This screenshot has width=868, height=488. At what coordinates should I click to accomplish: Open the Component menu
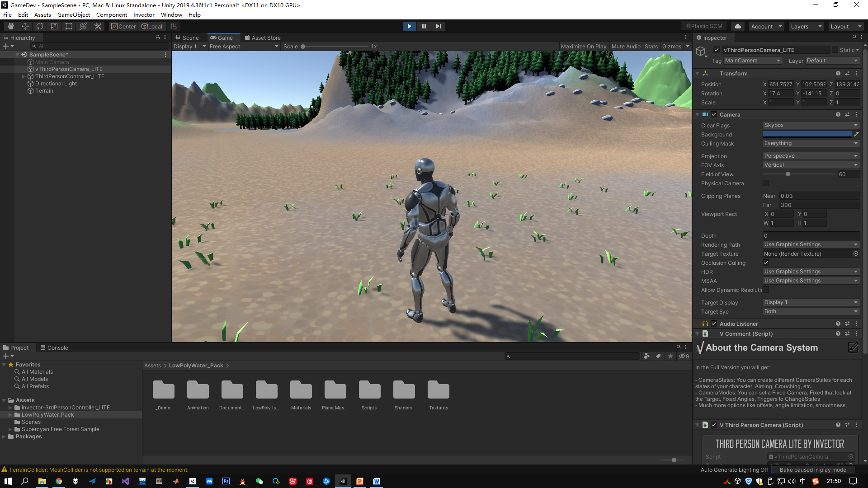[112, 14]
